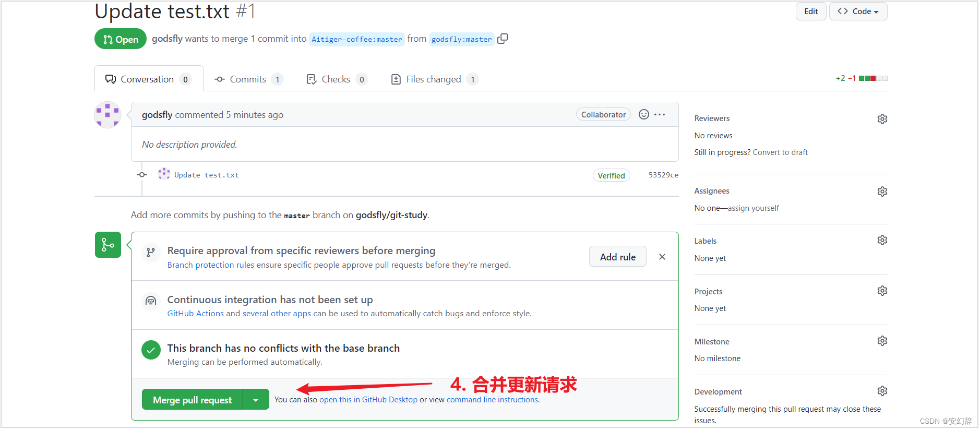980x430 pixels.
Task: Open the Development settings gear
Action: coord(882,391)
